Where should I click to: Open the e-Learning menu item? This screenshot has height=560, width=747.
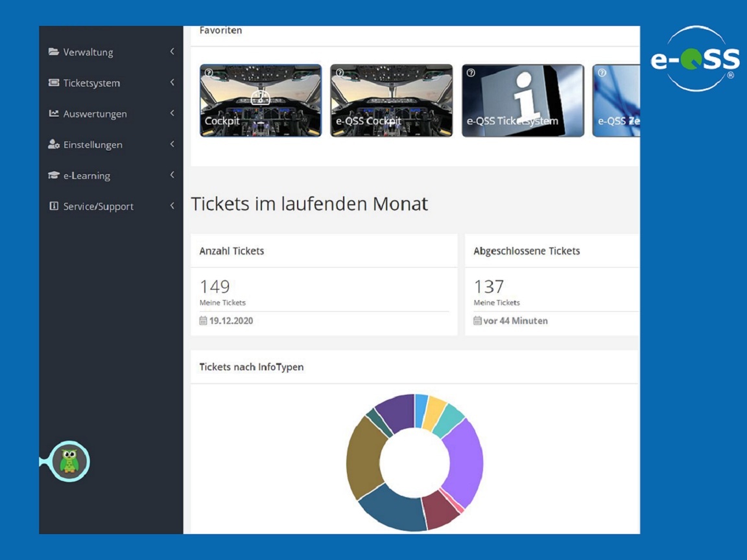[x=111, y=176]
